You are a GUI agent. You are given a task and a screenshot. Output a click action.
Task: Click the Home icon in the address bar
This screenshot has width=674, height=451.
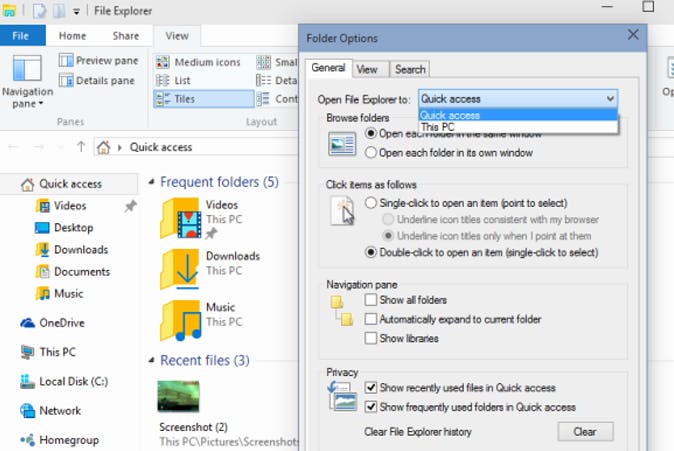[x=104, y=147]
